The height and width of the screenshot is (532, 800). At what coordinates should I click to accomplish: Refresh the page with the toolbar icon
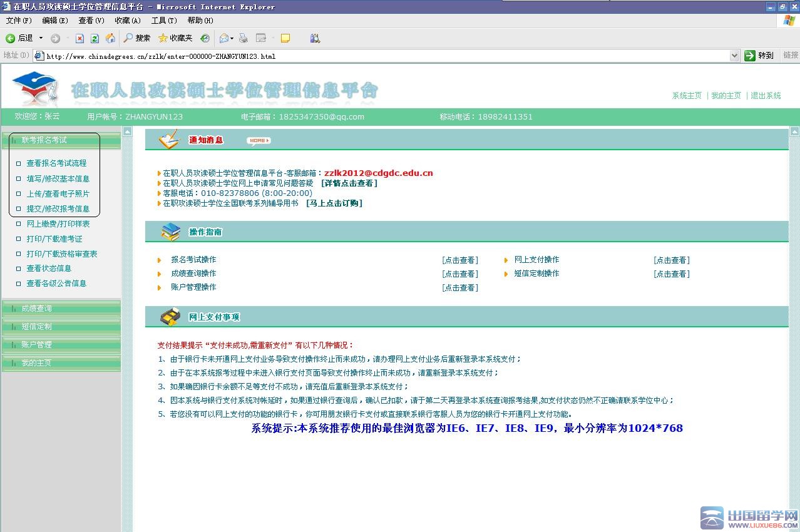click(95, 38)
